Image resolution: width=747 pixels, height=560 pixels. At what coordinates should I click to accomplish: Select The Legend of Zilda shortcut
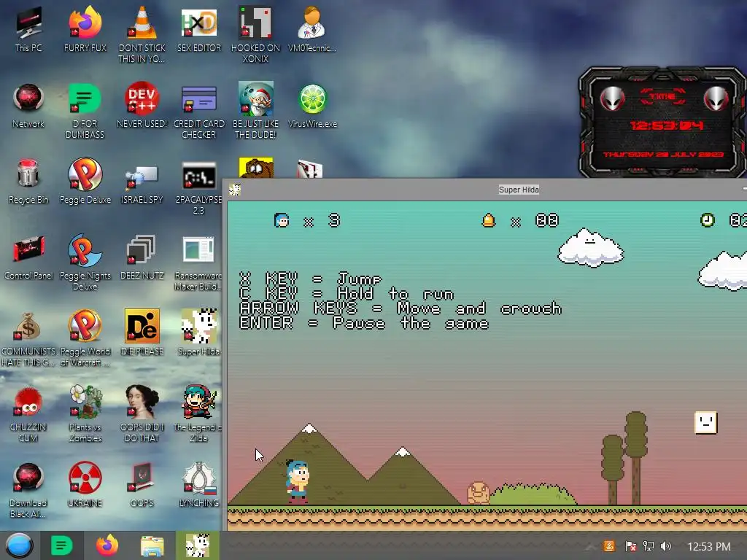[x=198, y=413]
